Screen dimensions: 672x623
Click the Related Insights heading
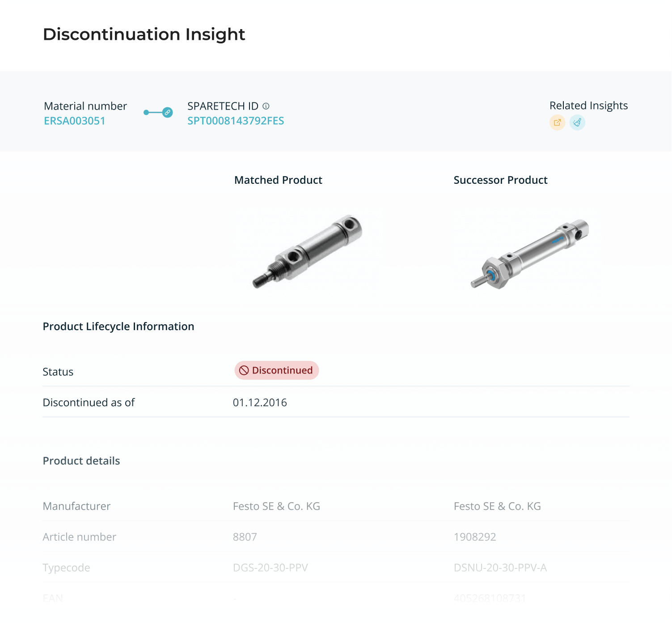click(x=589, y=106)
